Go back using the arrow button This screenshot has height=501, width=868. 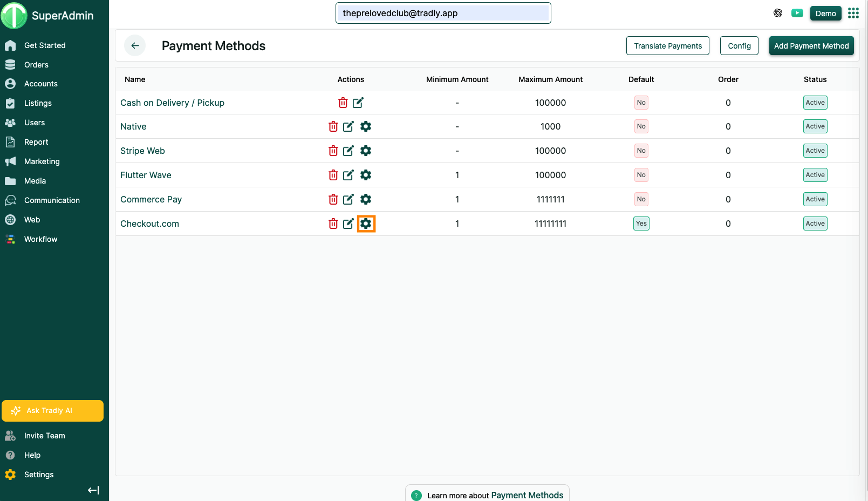[x=135, y=46]
